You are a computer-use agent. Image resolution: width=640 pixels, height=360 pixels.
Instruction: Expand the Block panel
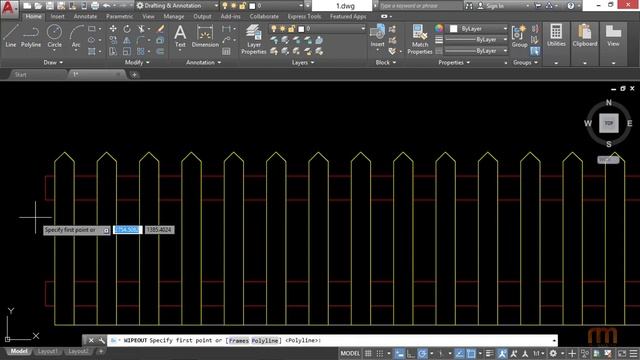point(386,62)
